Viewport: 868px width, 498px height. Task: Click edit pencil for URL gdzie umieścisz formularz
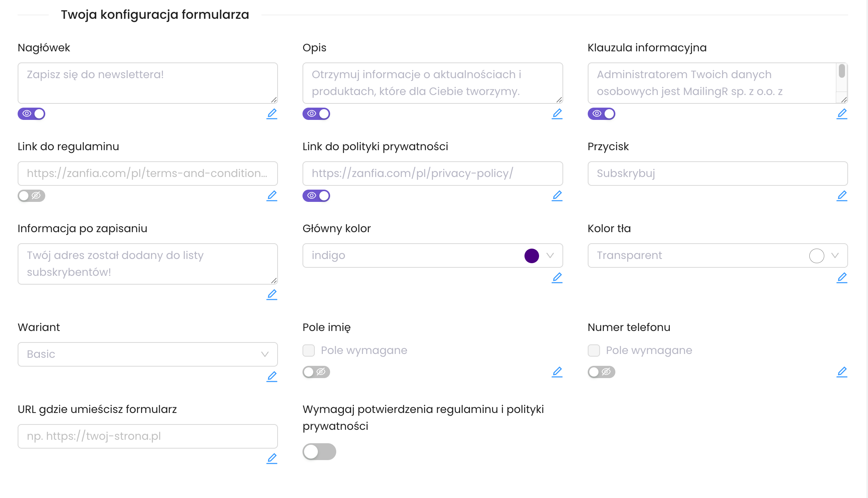coord(272,459)
